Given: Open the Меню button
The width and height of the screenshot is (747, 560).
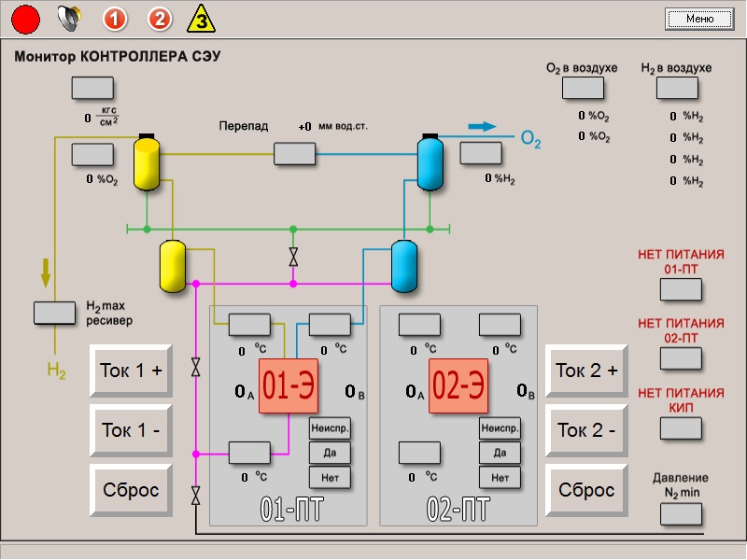Looking at the screenshot, I should 699,19.
